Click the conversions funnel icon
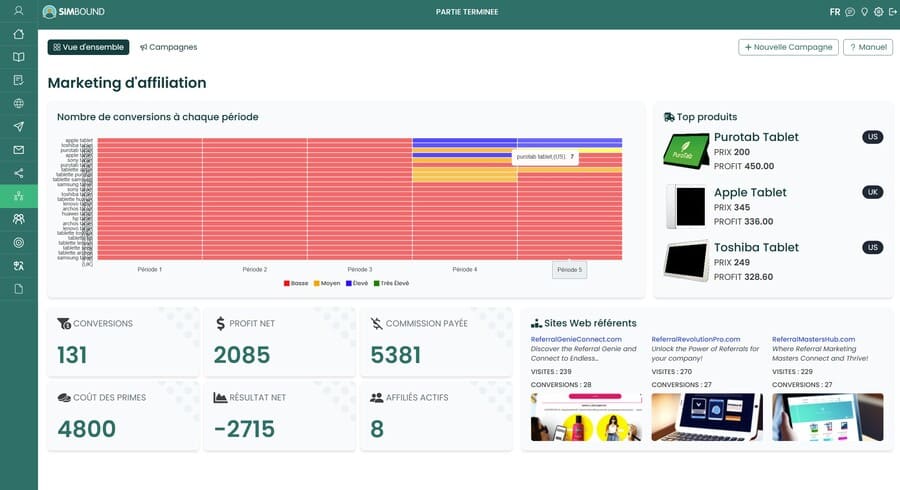This screenshot has width=900, height=490. pos(64,324)
